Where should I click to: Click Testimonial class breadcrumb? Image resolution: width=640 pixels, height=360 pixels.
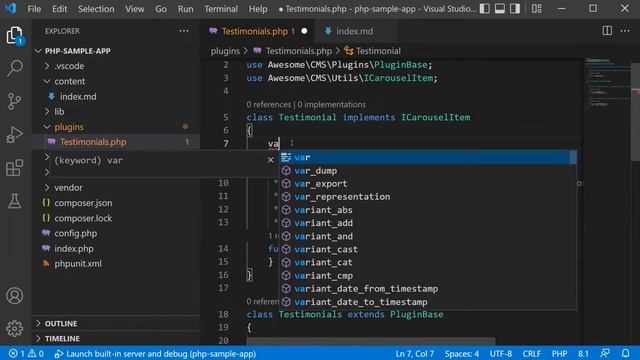pos(378,51)
